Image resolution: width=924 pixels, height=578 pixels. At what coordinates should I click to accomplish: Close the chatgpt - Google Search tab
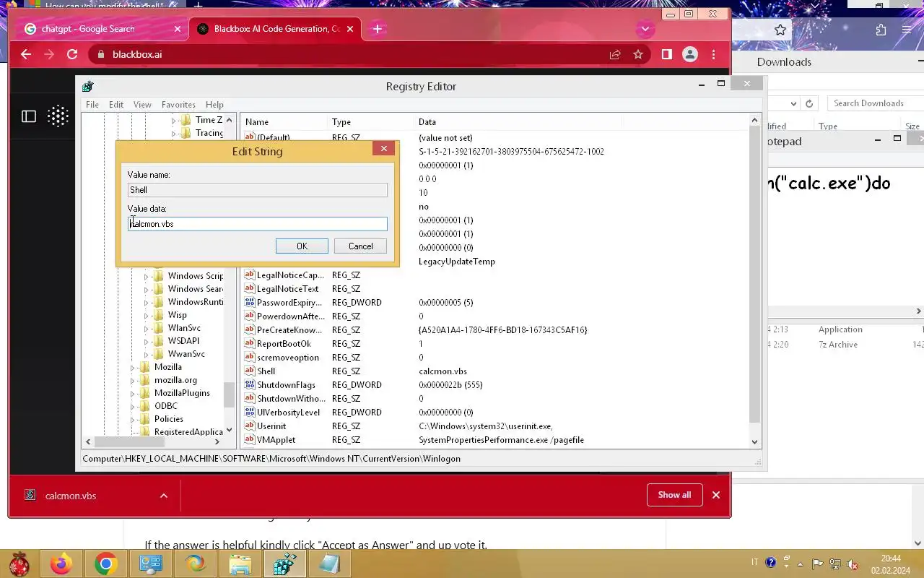pos(178,29)
